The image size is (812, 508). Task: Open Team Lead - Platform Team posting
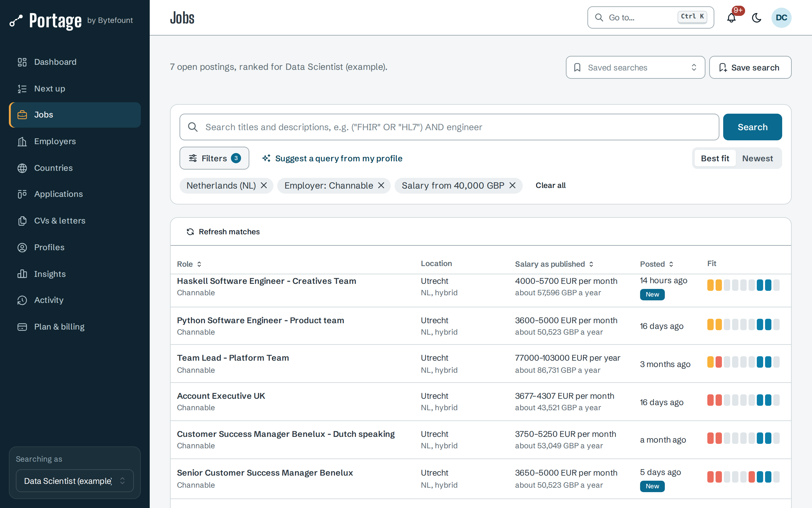pos(233,358)
